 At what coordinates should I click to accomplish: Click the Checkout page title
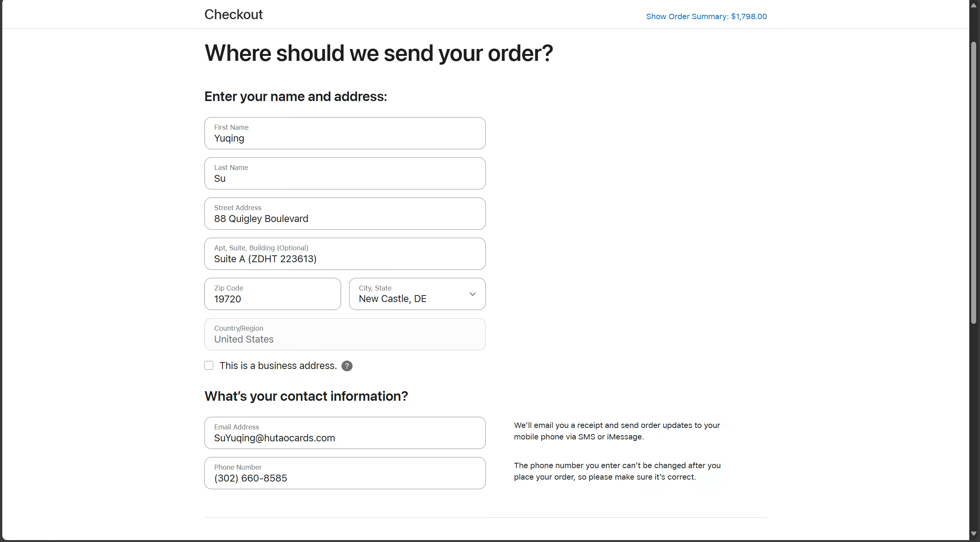click(x=234, y=15)
